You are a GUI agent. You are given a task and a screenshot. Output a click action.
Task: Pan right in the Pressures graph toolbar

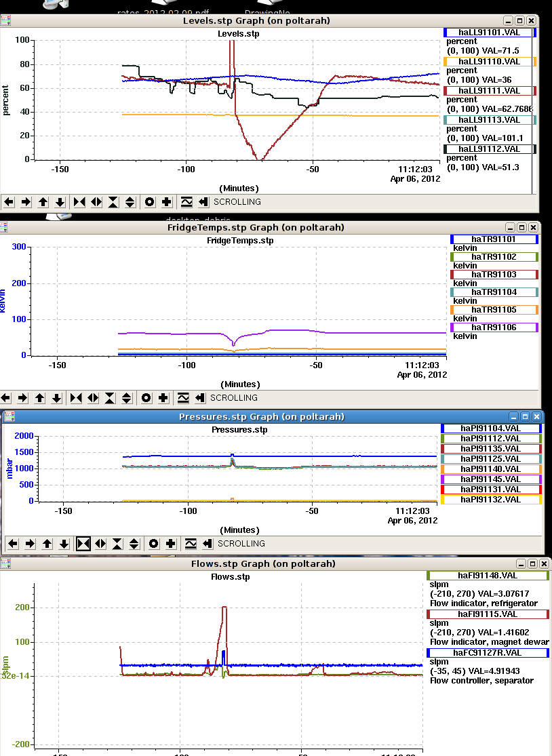[30, 544]
